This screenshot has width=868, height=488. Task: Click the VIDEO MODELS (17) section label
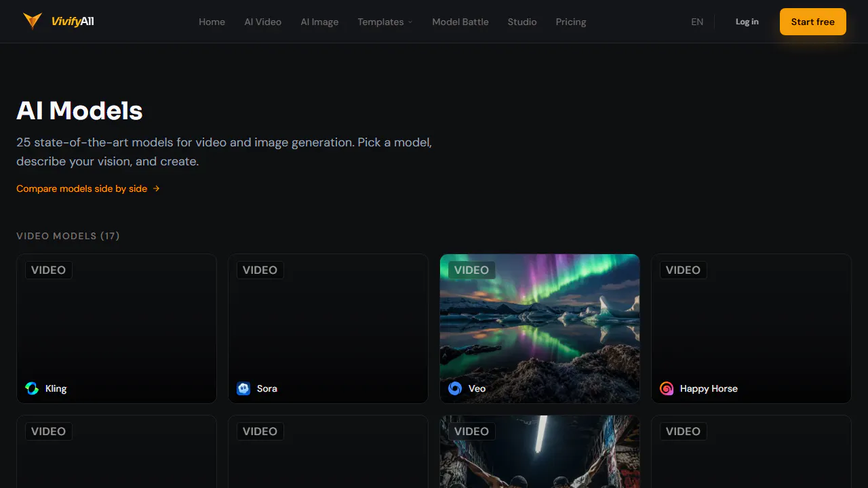tap(68, 236)
